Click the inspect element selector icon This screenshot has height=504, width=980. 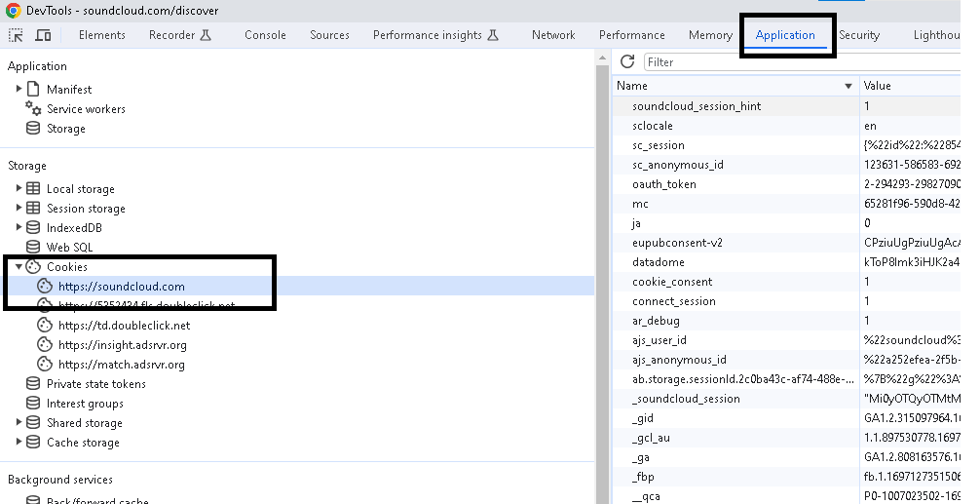click(x=16, y=35)
